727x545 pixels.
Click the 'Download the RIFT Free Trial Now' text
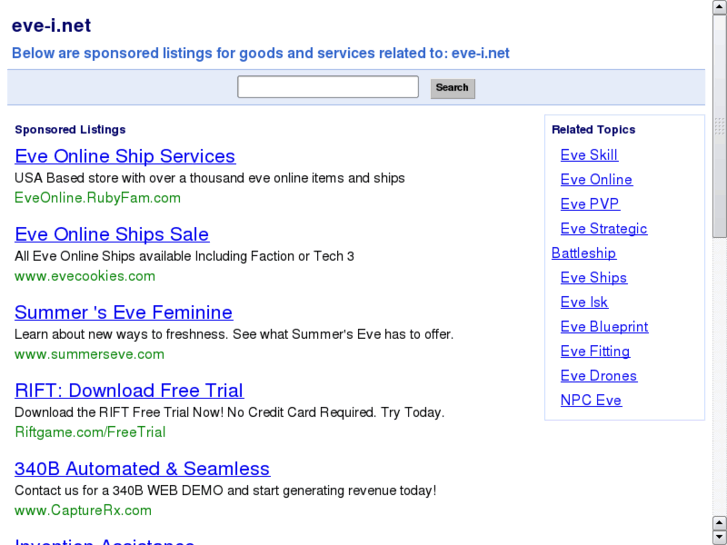(x=230, y=413)
